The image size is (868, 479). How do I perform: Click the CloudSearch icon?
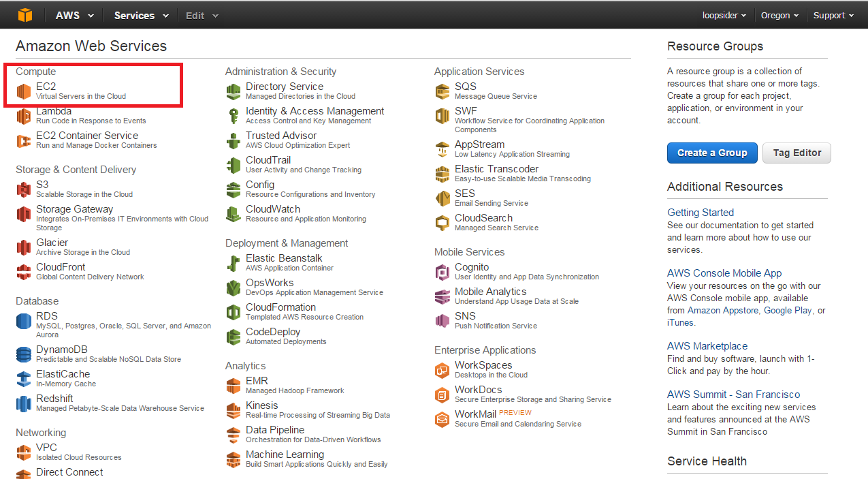point(443,223)
